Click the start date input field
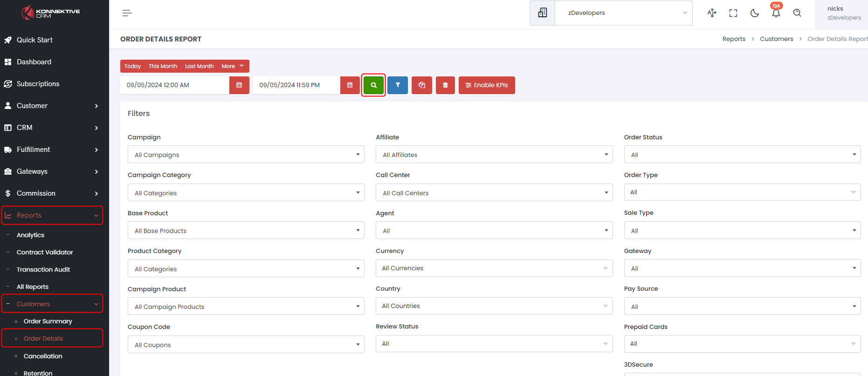868x376 pixels. (x=175, y=85)
